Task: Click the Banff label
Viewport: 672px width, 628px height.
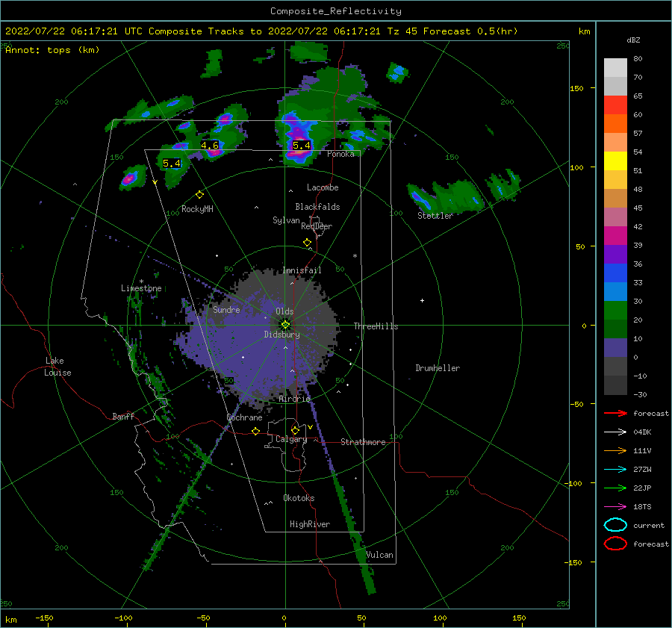Action: tap(123, 416)
